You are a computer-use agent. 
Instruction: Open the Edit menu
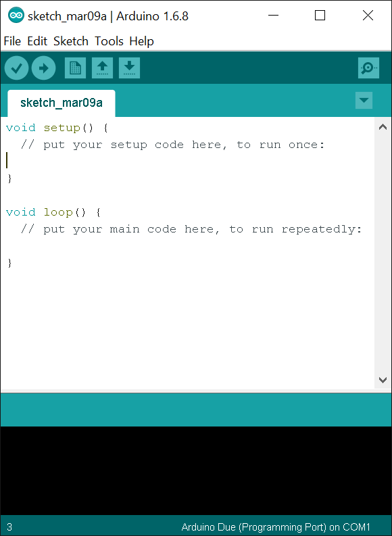(x=37, y=41)
